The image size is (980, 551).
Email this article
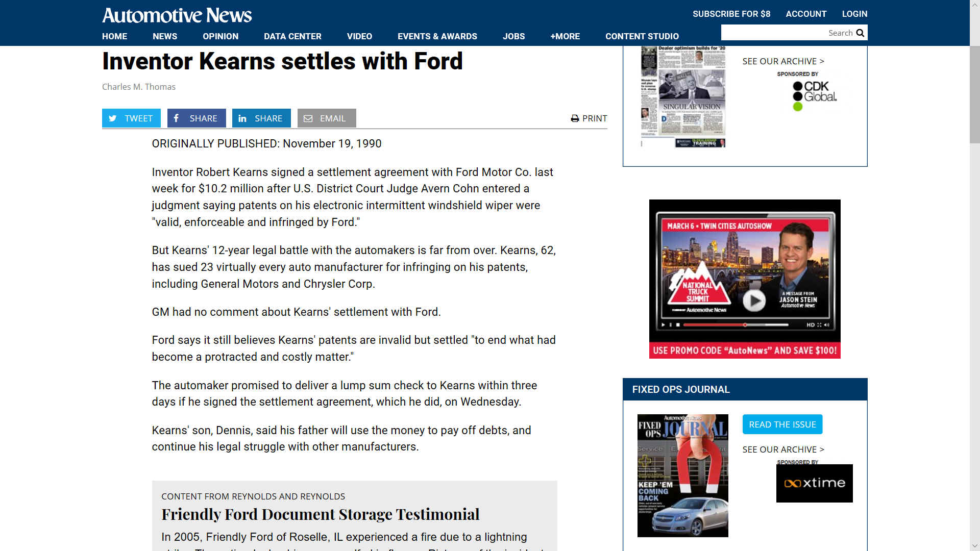[327, 118]
